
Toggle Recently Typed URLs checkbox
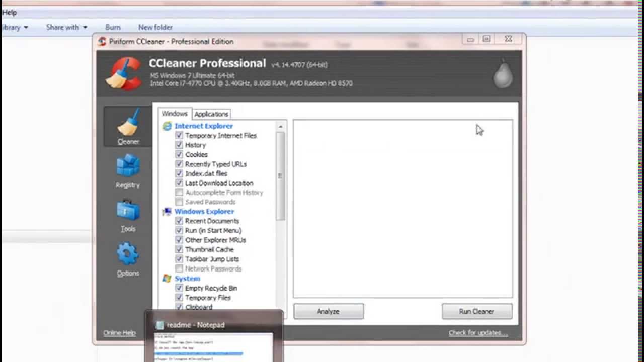click(179, 164)
